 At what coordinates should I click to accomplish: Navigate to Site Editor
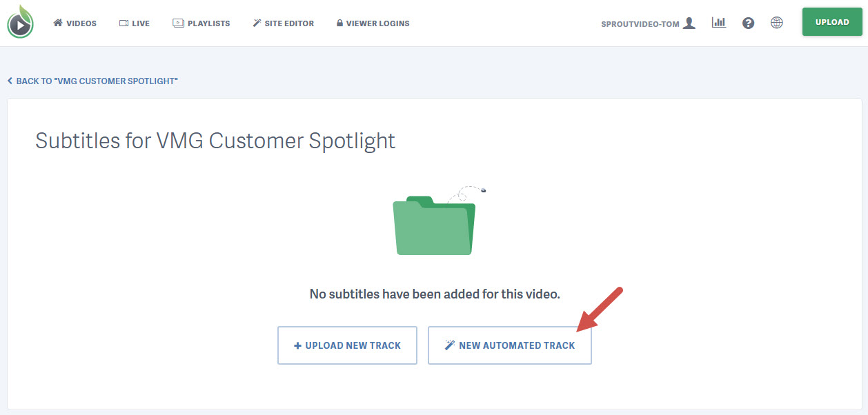click(284, 22)
